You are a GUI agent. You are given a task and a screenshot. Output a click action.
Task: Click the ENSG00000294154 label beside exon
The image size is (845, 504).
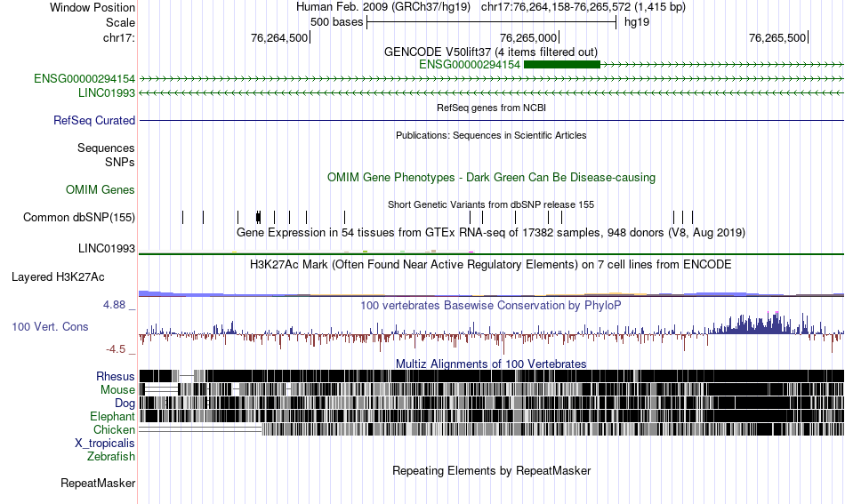point(470,65)
